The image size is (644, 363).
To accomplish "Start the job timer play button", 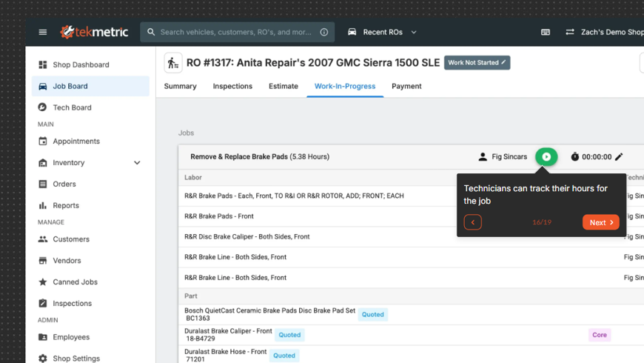I will click(x=546, y=156).
